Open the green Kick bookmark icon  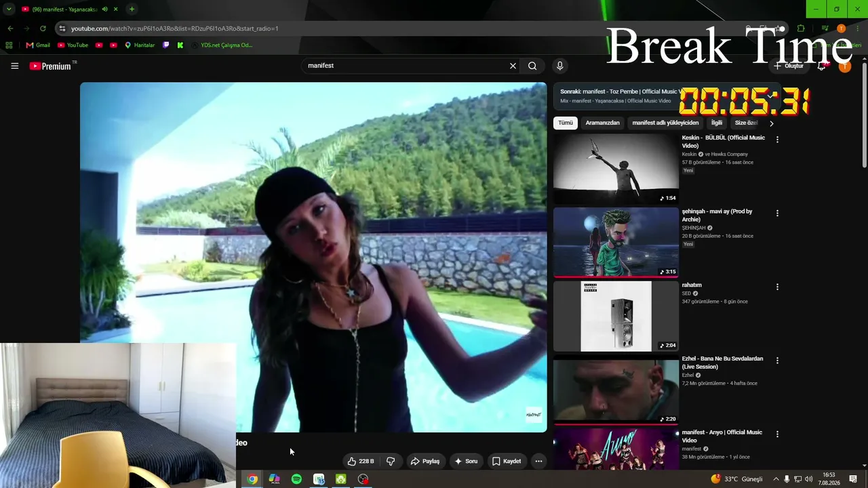click(x=180, y=45)
